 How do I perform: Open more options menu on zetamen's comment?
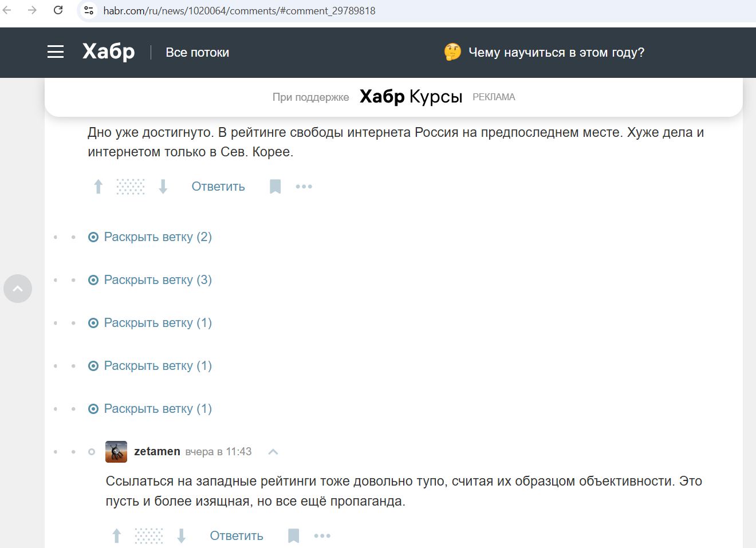[322, 535]
